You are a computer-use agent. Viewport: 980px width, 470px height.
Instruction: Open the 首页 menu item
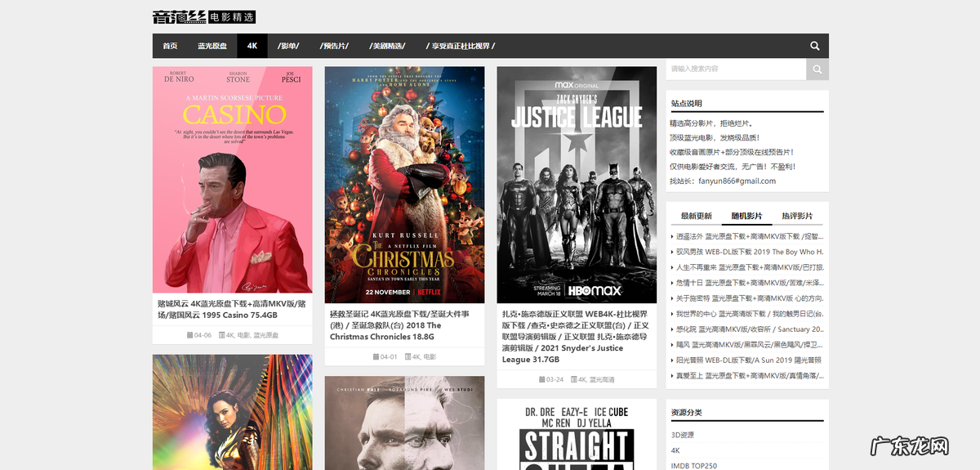pos(170,46)
